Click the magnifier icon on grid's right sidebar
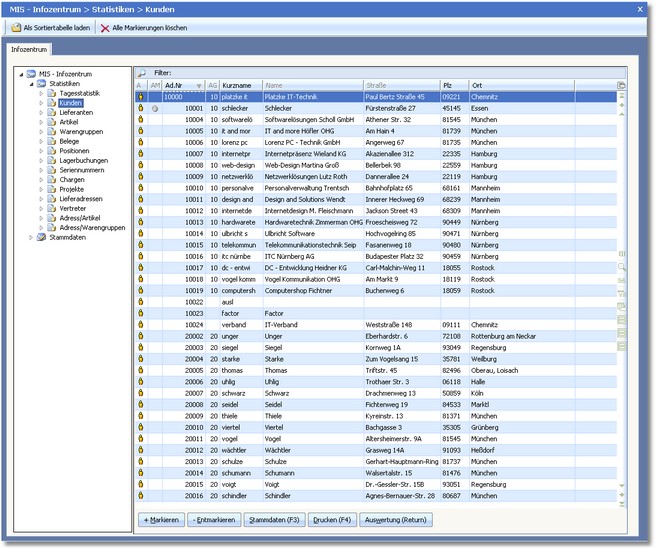Image resolution: width=656 pixels, height=550 pixels. 622,267
